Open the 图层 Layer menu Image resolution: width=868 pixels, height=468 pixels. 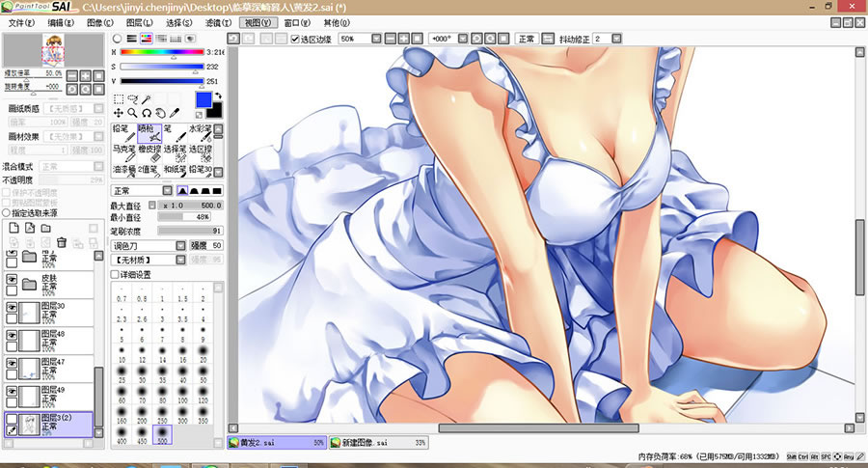[139, 23]
